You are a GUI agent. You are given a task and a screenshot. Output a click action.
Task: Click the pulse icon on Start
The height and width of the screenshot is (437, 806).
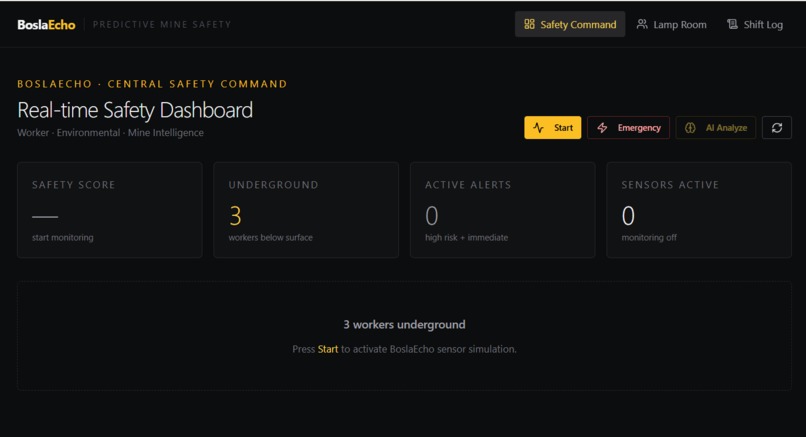click(538, 128)
